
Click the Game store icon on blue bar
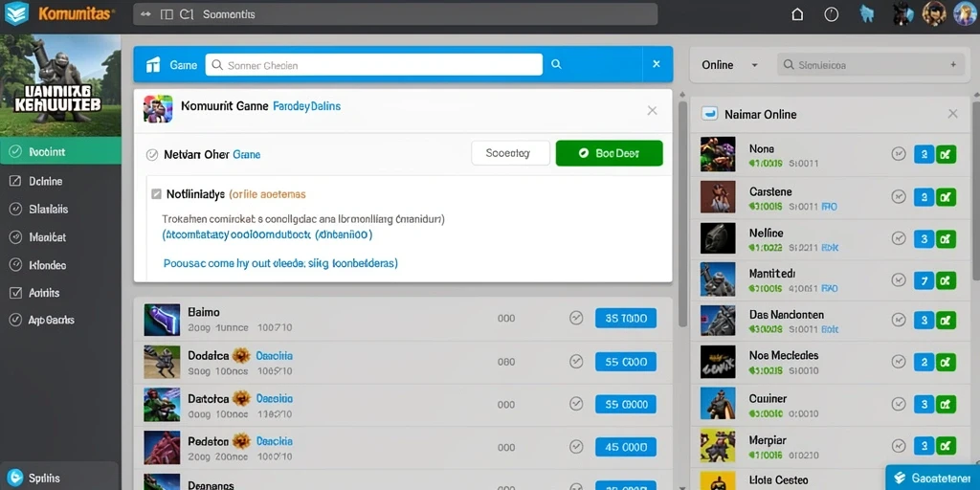coord(154,64)
